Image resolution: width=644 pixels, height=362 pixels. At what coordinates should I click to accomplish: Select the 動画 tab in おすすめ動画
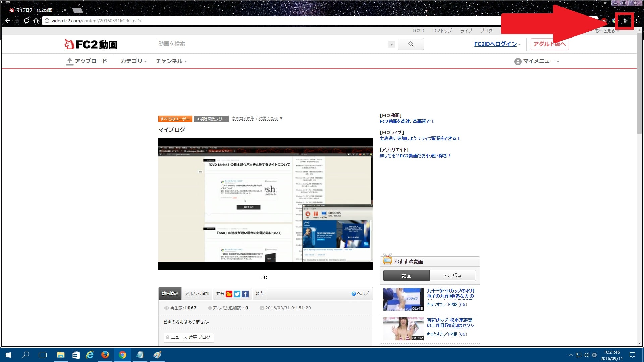pos(406,276)
